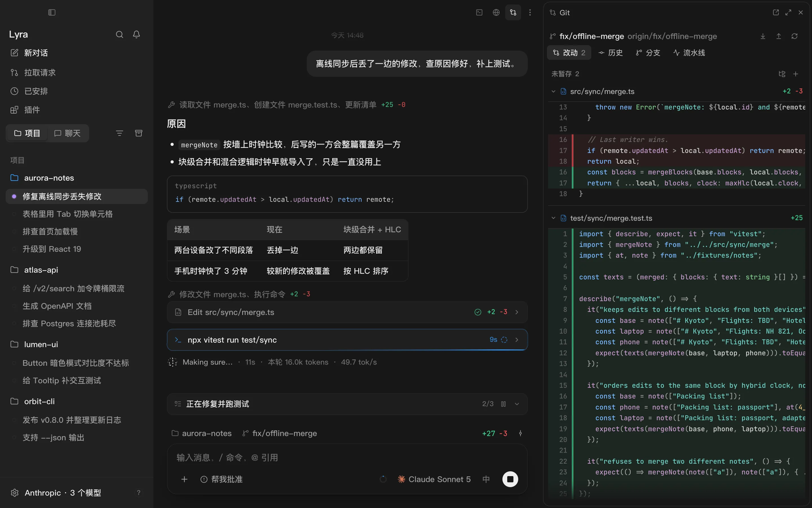Open 升级到 React 19 conversation
This screenshot has height=508, width=812.
pos(77,249)
